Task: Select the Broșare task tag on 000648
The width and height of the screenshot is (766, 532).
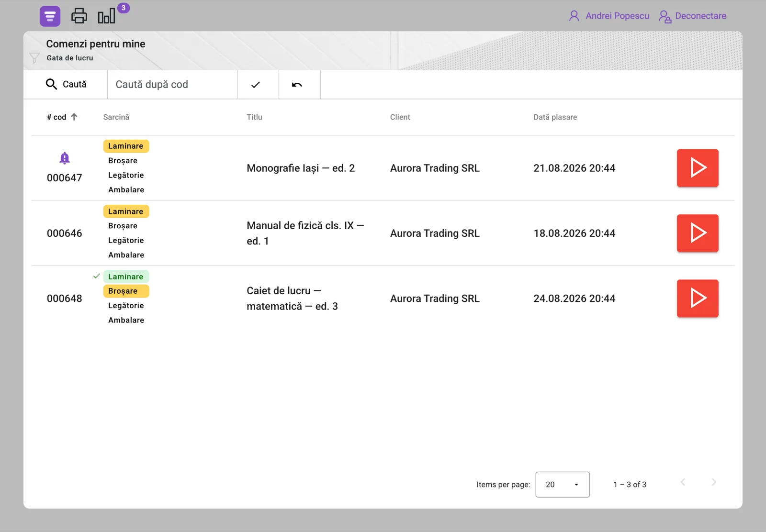Action: pos(126,291)
